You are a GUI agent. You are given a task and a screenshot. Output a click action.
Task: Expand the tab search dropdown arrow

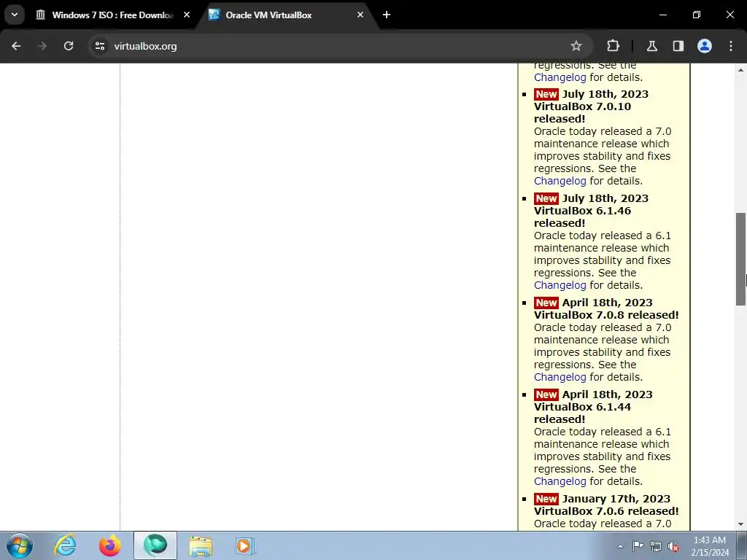pyautogui.click(x=15, y=15)
